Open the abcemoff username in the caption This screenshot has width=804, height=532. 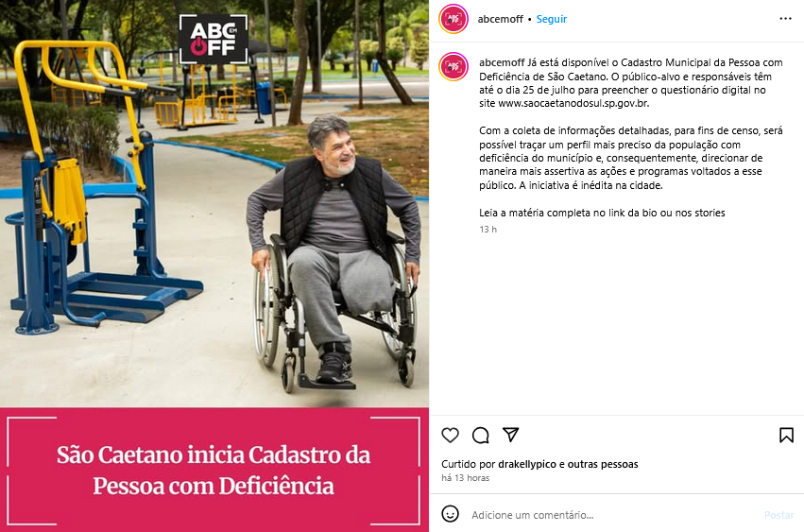click(x=502, y=62)
